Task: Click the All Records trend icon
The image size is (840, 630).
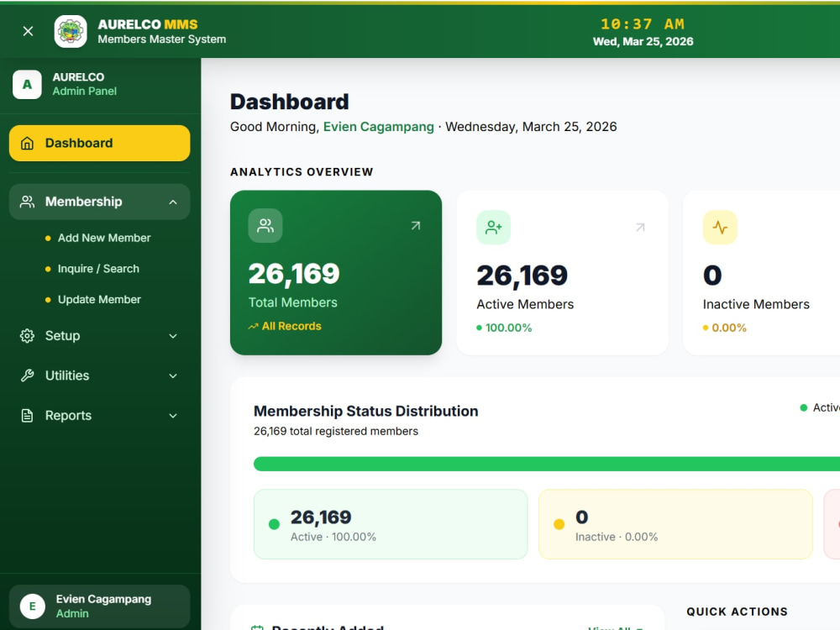Action: pos(254,326)
